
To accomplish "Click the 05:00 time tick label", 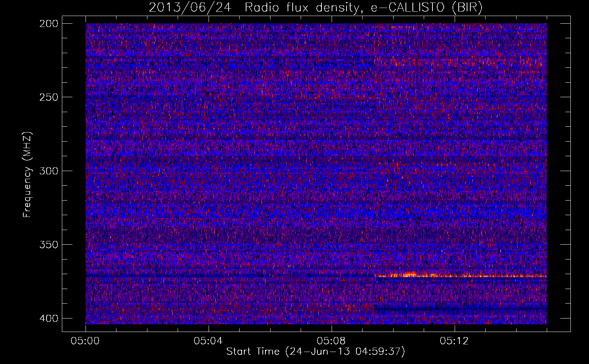I will 86,341.
